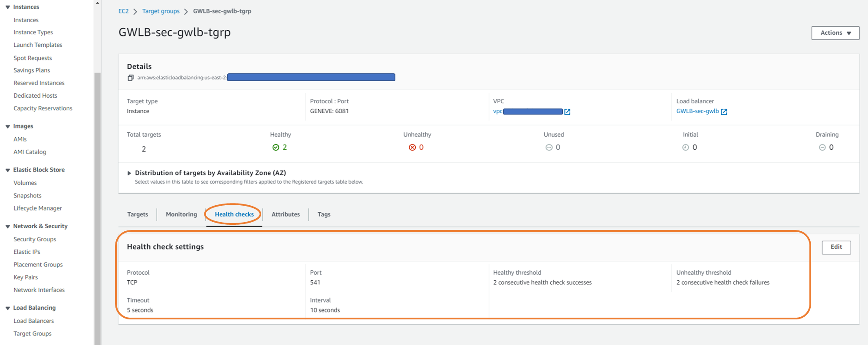Click the healthy targets count 2
This screenshot has height=345, width=868.
[285, 148]
